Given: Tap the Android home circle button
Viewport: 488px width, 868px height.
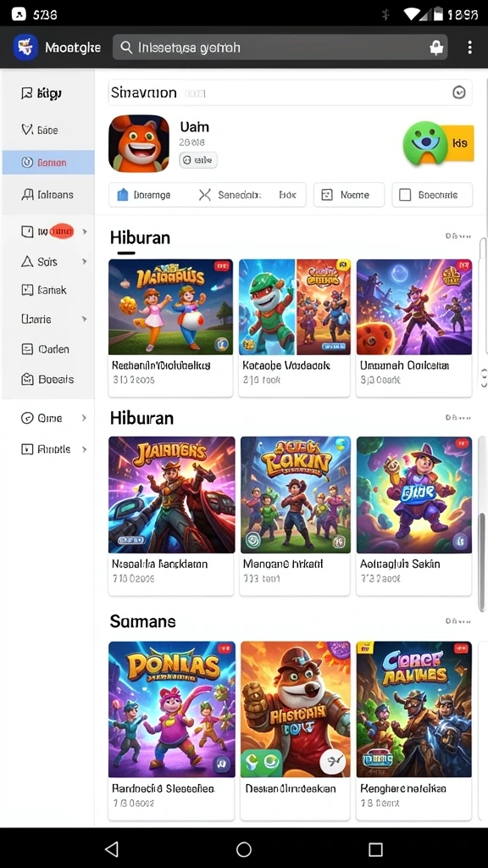Looking at the screenshot, I should [243, 849].
